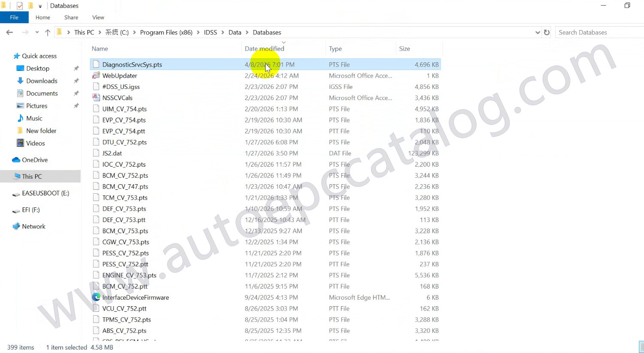Click the InterfaceDeviceFirmware Edge icon
This screenshot has height=353, width=644.
pos(96,297)
